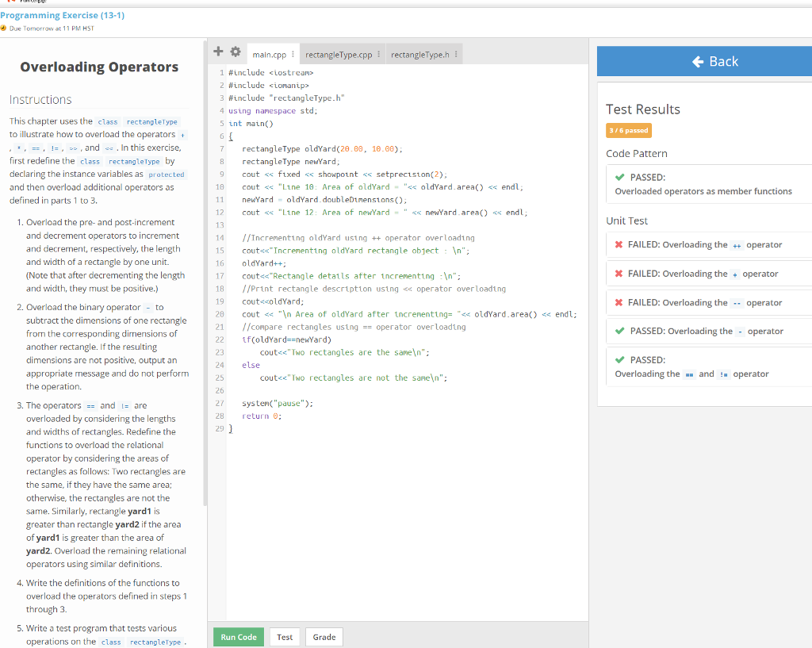Click line number 29 in gutter
812x648 pixels.
(x=220, y=428)
